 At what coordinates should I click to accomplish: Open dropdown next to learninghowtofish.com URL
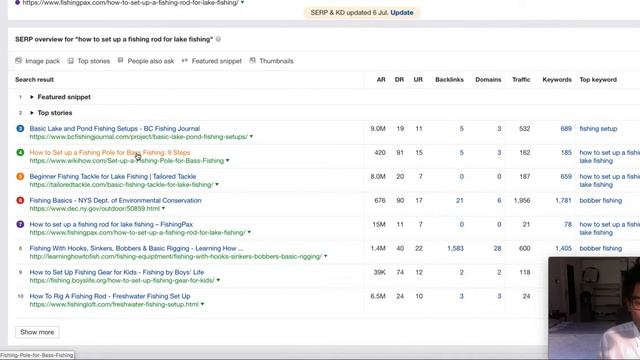[326, 256]
